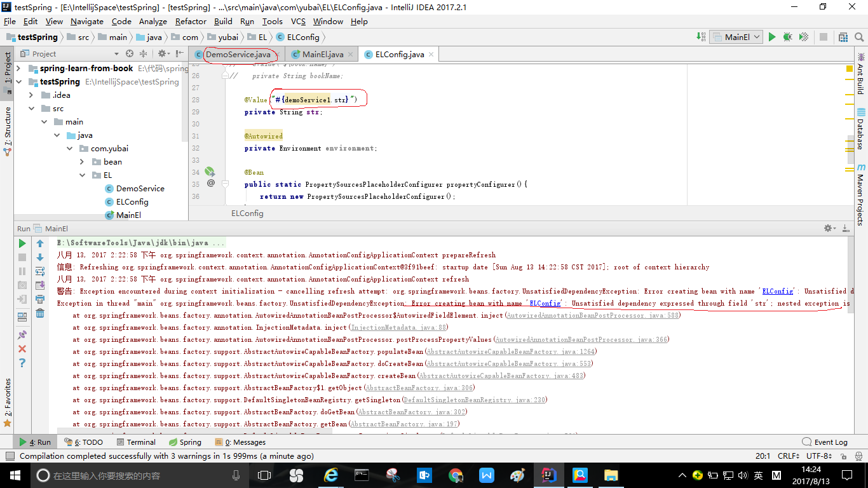Click the greyed-out Stop button in top toolbar
The width and height of the screenshot is (868, 488).
(824, 37)
